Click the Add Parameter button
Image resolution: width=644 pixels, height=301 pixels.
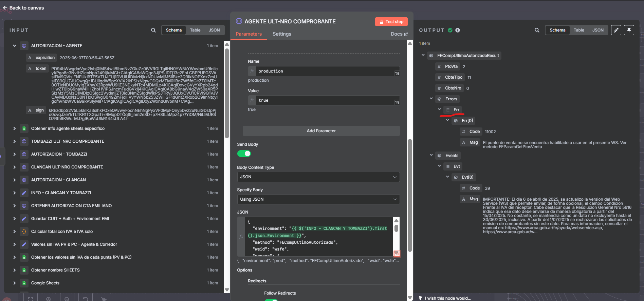321,131
